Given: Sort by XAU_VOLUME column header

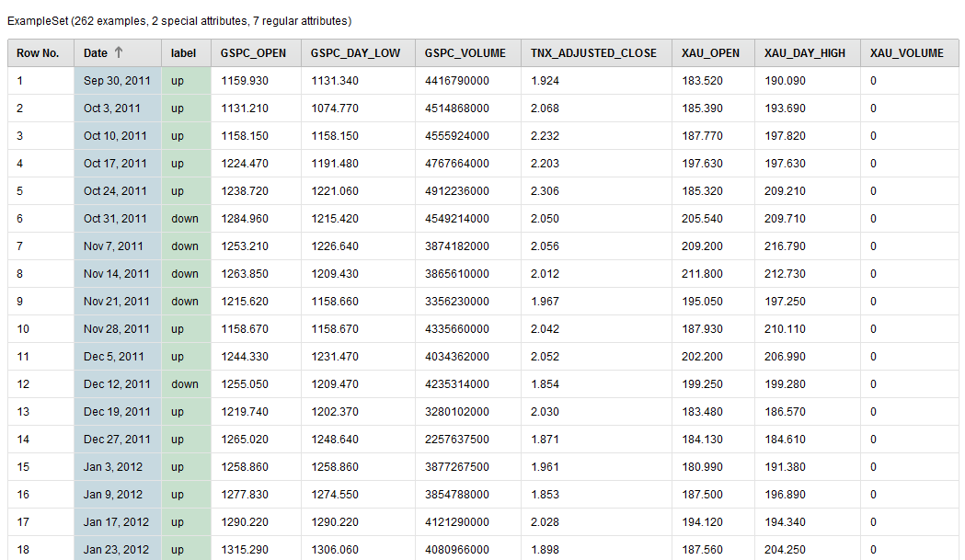Looking at the screenshot, I should 910,53.
